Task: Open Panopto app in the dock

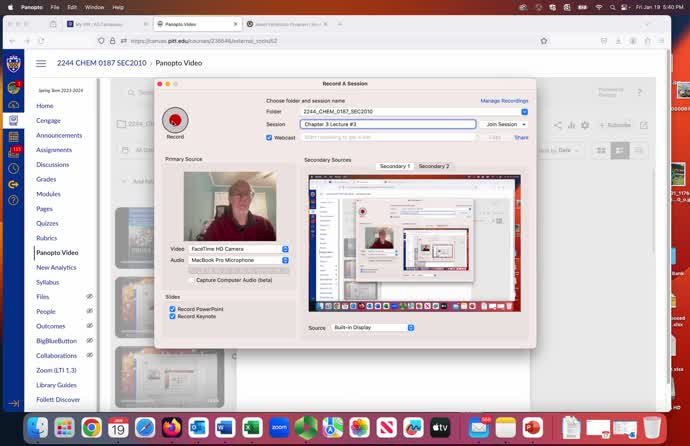Action: 306,428
